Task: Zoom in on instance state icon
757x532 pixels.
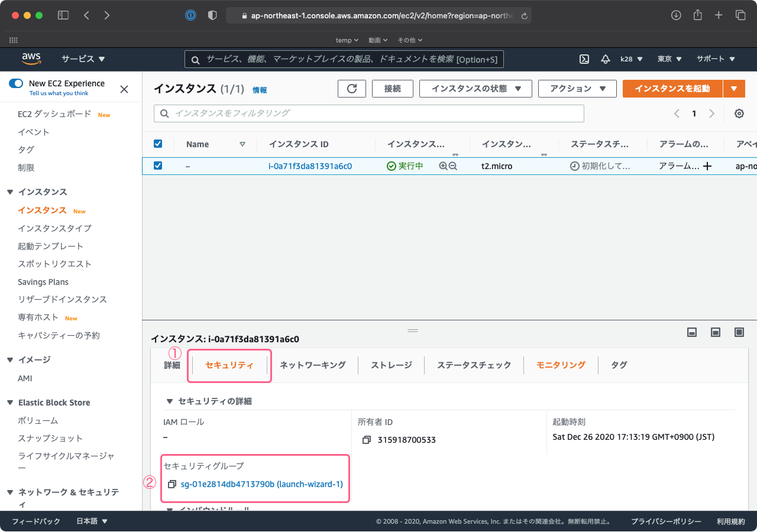Action: [x=443, y=166]
